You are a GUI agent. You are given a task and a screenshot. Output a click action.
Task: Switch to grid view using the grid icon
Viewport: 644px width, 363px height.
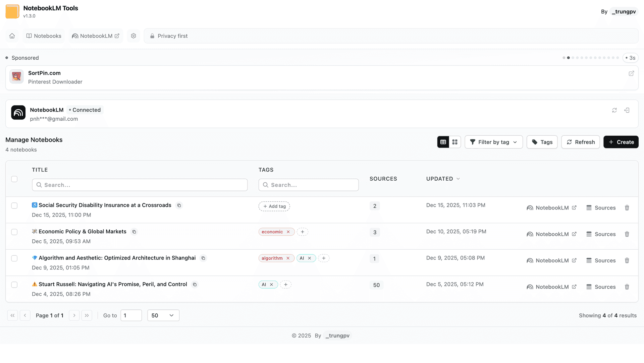pos(455,142)
